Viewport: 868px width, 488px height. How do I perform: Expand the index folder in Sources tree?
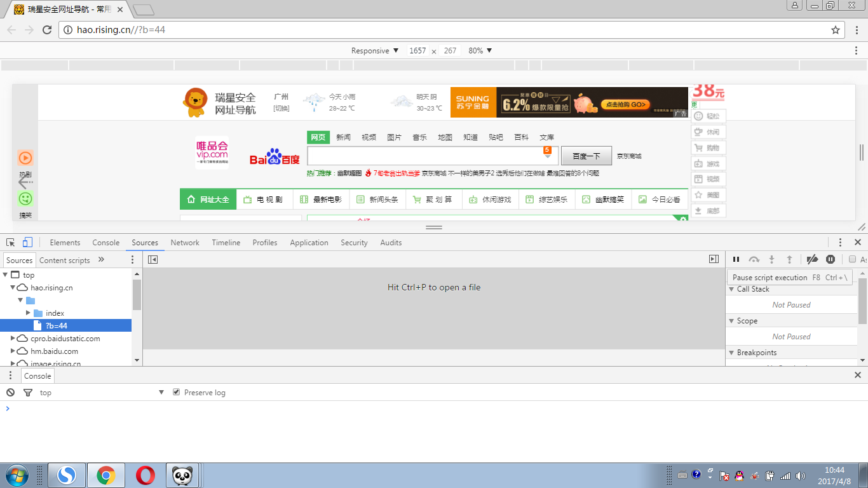click(28, 313)
